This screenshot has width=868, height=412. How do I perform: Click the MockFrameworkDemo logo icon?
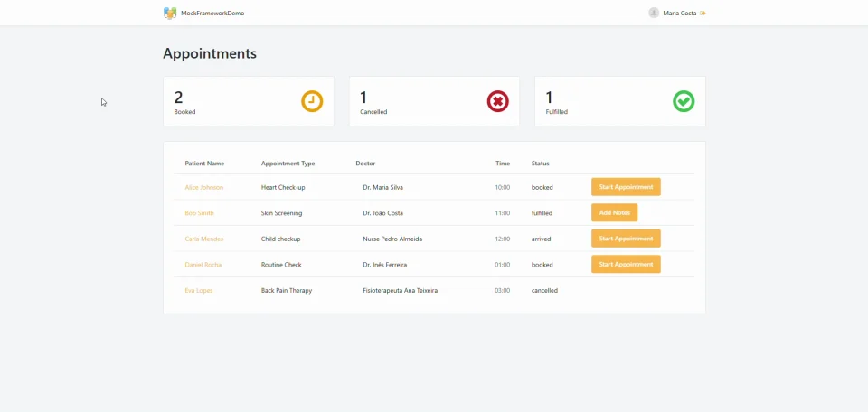point(170,13)
